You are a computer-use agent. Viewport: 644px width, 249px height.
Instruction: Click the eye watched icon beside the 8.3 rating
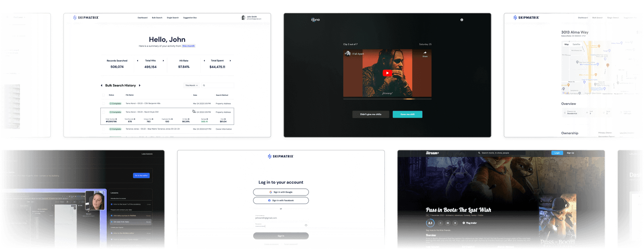448,223
